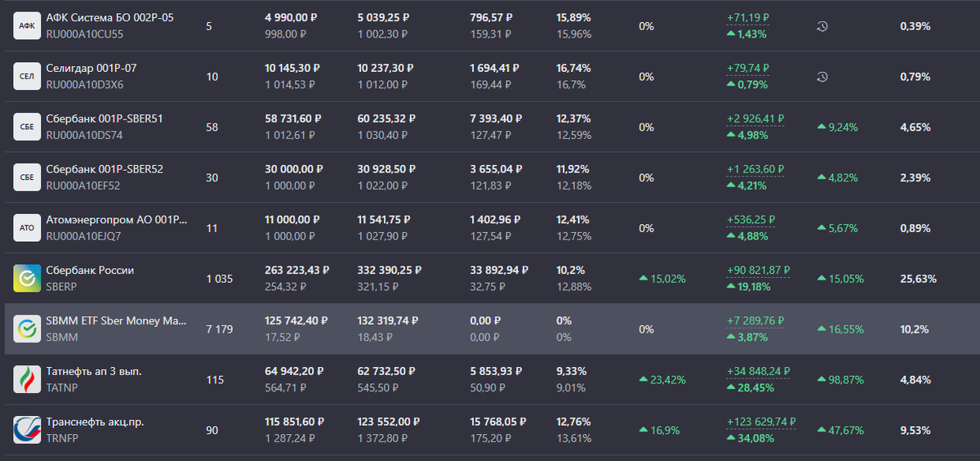Click the SBMM ETF fund logo

[x=27, y=329]
